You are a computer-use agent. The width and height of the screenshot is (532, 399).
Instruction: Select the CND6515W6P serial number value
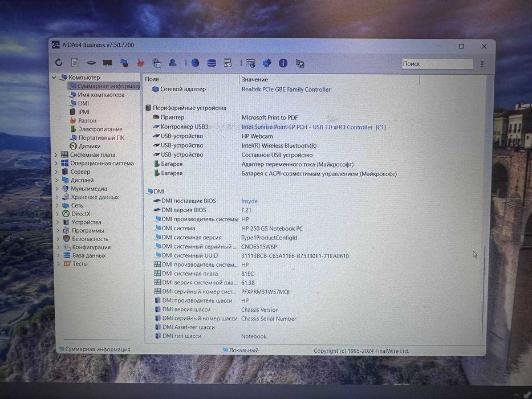[259, 247]
